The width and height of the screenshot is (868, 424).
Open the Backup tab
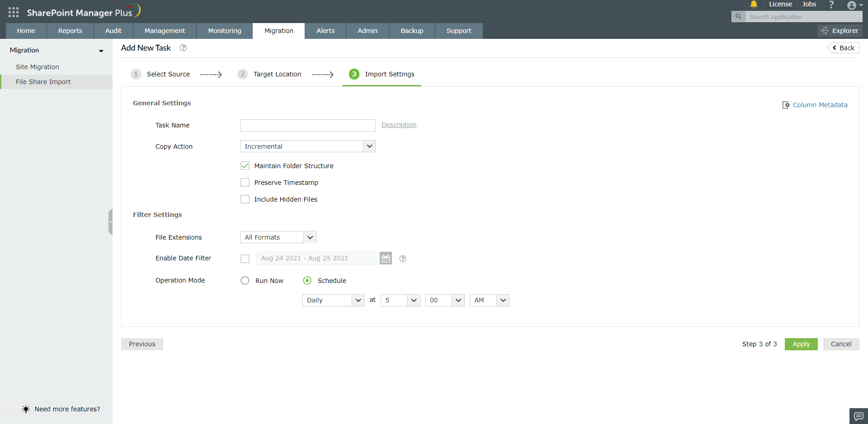412,31
